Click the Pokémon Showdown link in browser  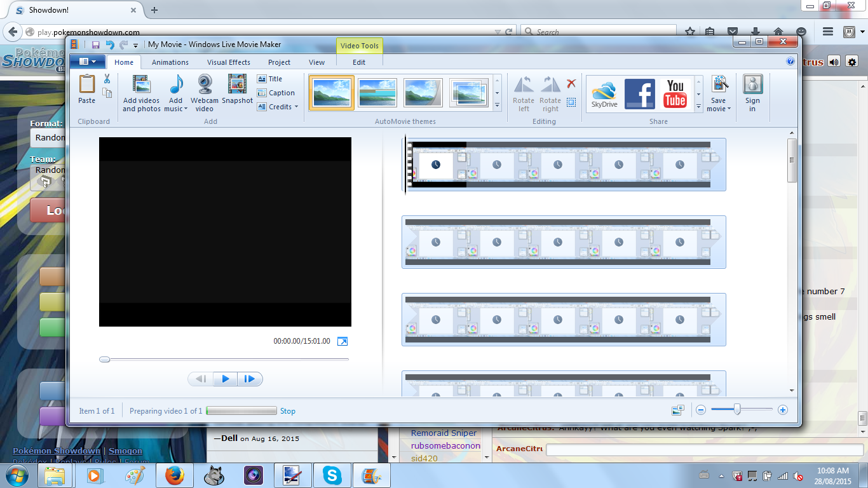point(57,451)
